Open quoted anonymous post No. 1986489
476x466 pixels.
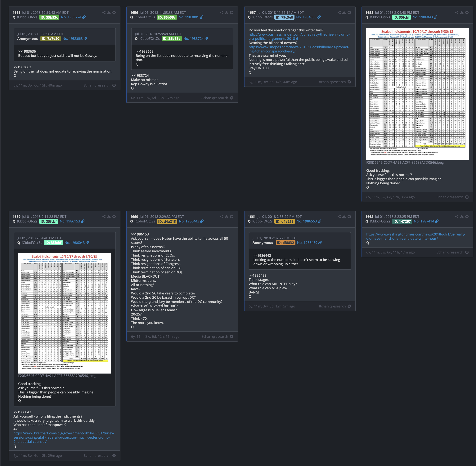(309, 243)
